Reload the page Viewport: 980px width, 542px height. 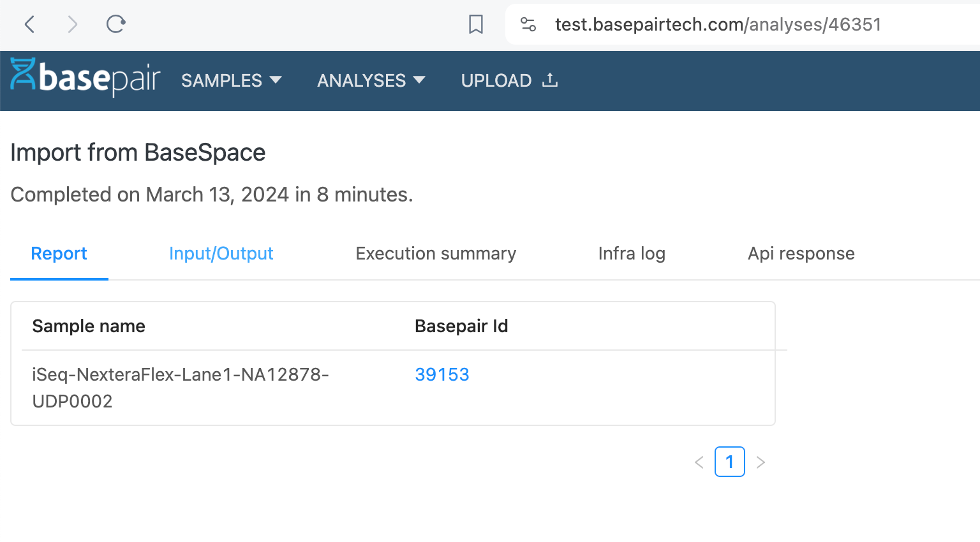tap(115, 24)
